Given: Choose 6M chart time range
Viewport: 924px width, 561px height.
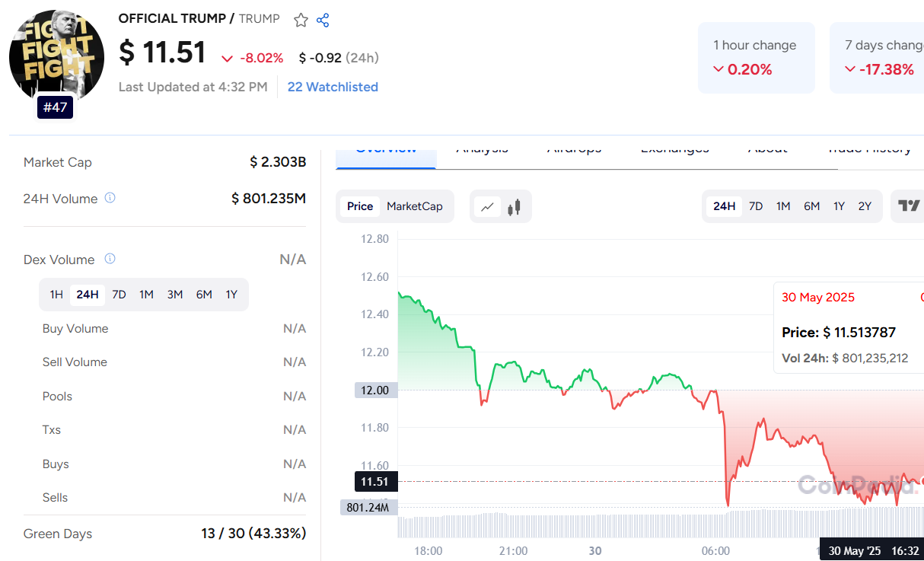Looking at the screenshot, I should [x=811, y=206].
